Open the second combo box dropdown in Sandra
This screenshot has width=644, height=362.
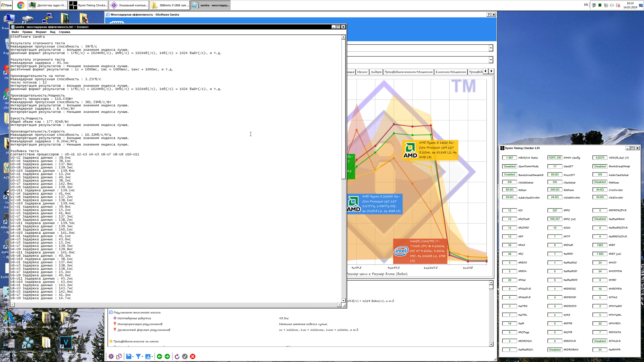click(491, 60)
